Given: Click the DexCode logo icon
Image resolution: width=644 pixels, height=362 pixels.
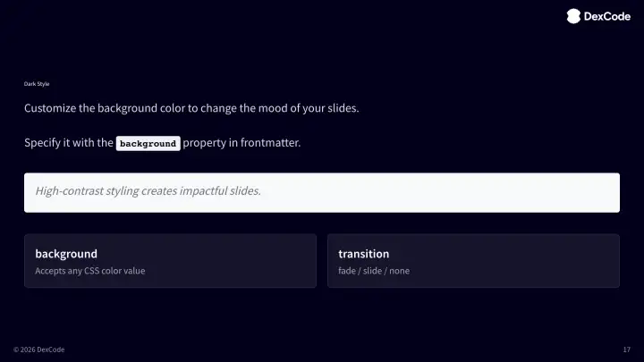Looking at the screenshot, I should pyautogui.click(x=573, y=15).
